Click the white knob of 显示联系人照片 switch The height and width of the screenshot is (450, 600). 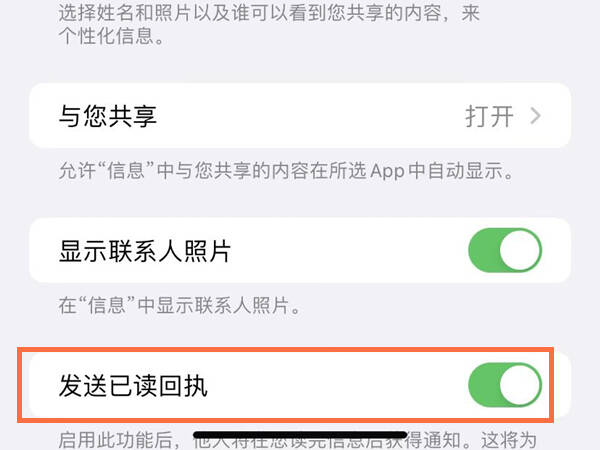pyautogui.click(x=520, y=251)
